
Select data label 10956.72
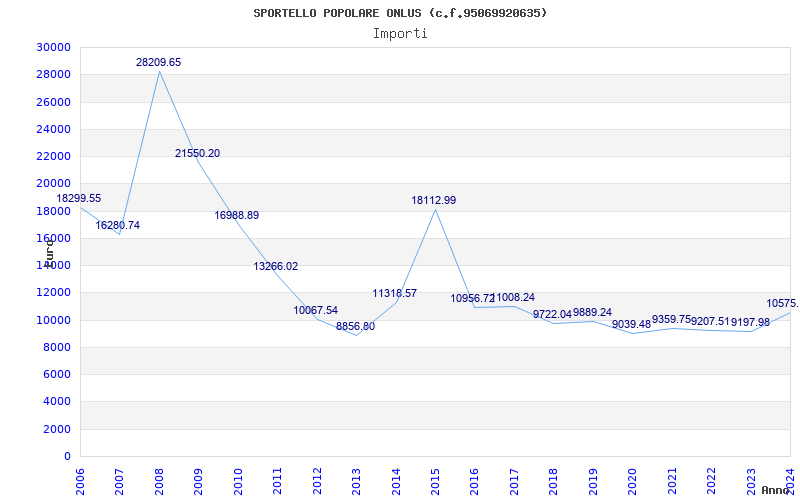point(472,298)
